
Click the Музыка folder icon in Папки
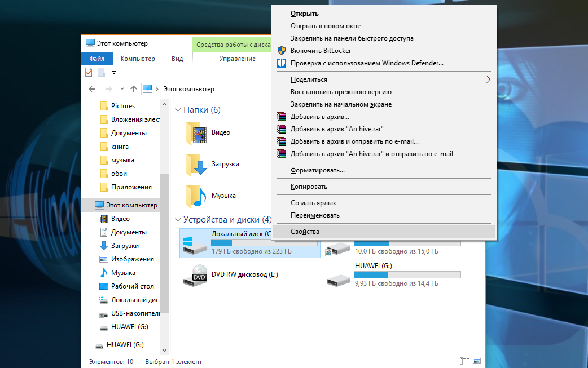pyautogui.click(x=196, y=196)
